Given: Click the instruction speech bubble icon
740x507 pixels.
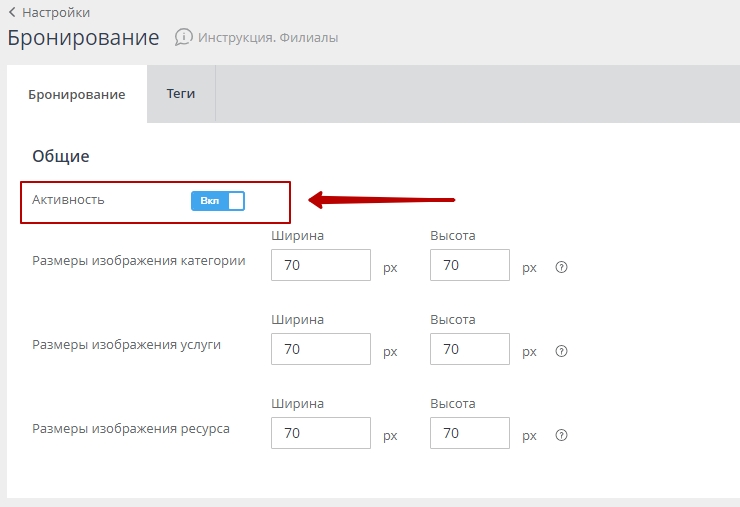Looking at the screenshot, I should [x=183, y=38].
